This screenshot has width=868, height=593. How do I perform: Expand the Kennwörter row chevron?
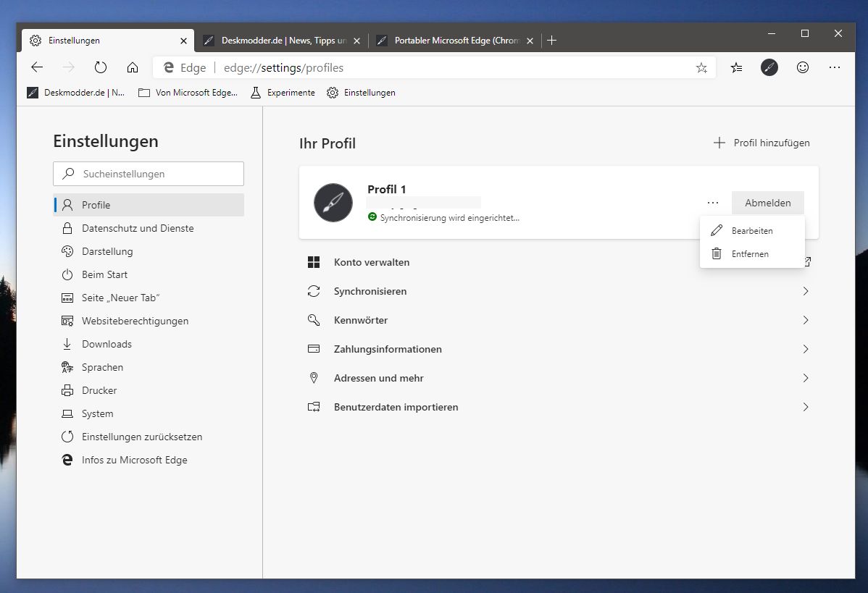tap(806, 320)
